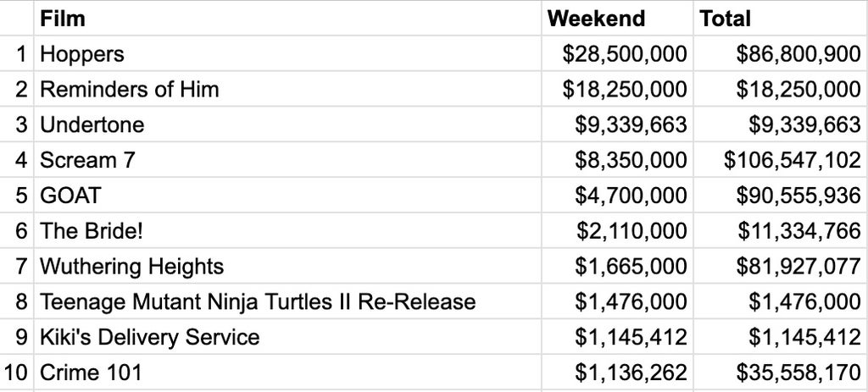Screen dimensions: 868x392
Task: Select rank number 10 cell
Action: coord(17,372)
